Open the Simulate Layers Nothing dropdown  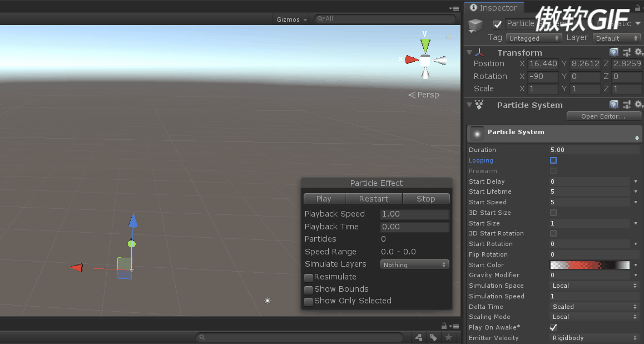[414, 264]
